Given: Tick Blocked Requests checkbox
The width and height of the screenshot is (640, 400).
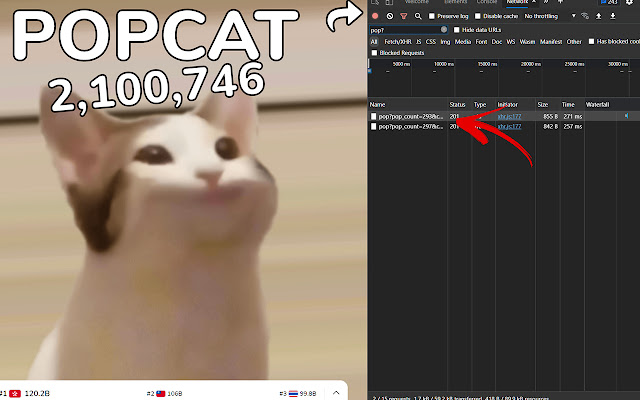Looking at the screenshot, I should [x=374, y=53].
